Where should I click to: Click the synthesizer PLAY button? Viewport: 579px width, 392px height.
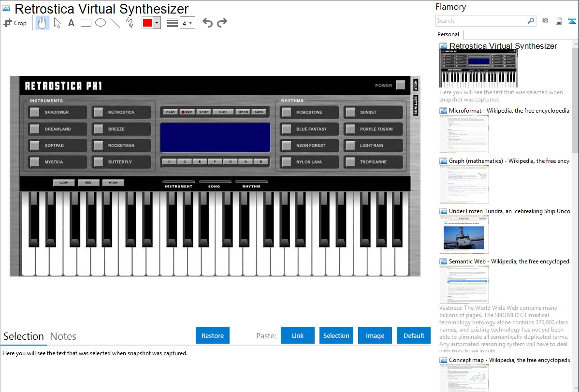click(x=171, y=112)
